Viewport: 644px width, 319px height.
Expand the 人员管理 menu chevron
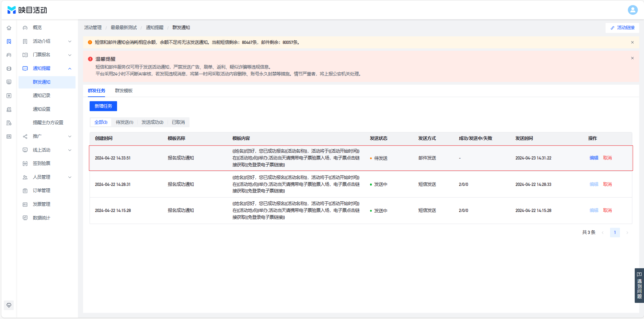(70, 177)
